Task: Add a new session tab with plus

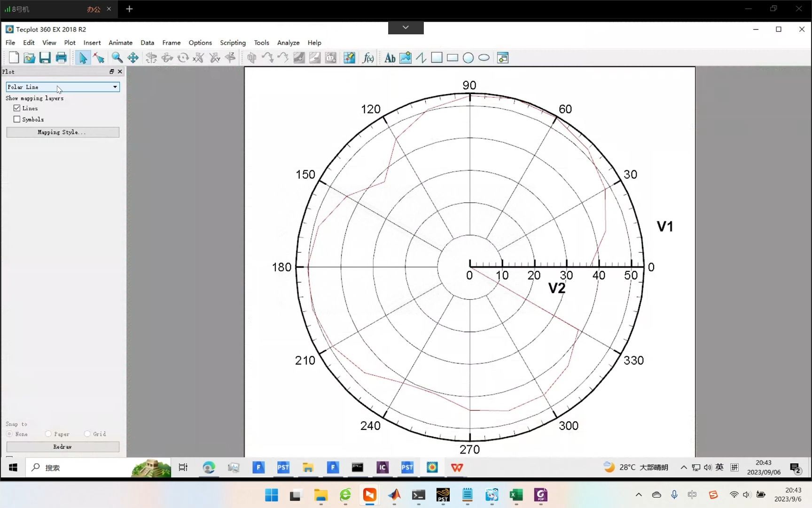Action: (129, 9)
